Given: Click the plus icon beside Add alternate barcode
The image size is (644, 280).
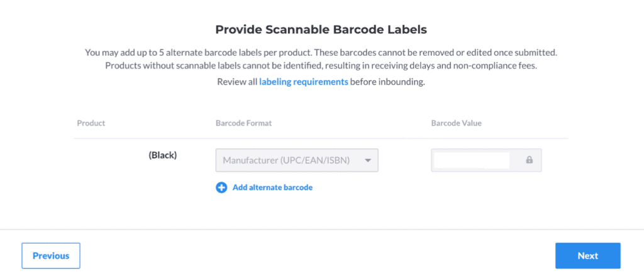Looking at the screenshot, I should (x=221, y=187).
